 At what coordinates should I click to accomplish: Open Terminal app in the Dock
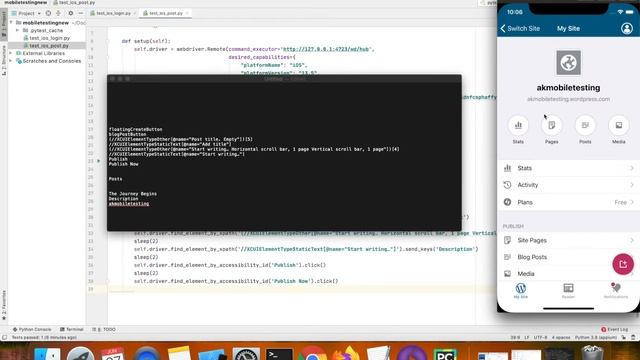(279, 354)
